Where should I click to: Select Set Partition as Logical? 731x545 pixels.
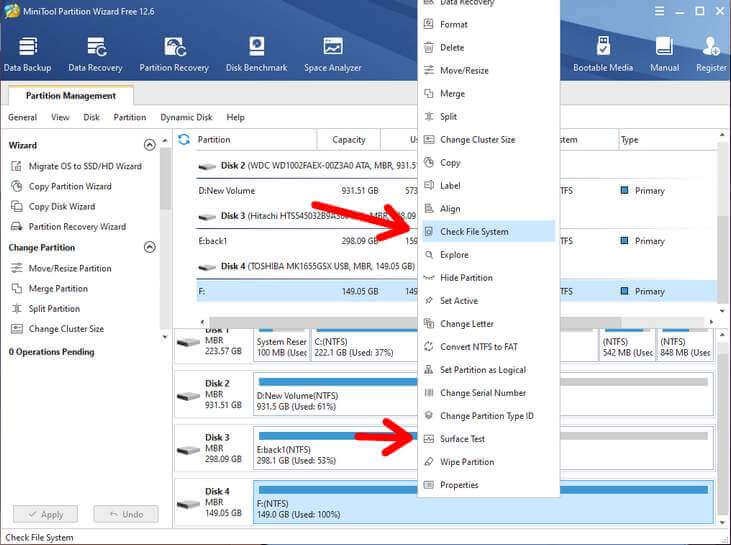pyautogui.click(x=488, y=370)
